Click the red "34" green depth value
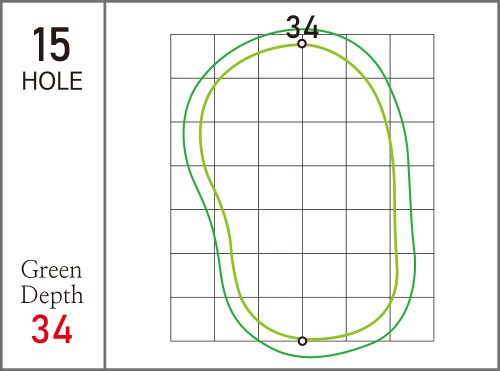 coord(52,329)
